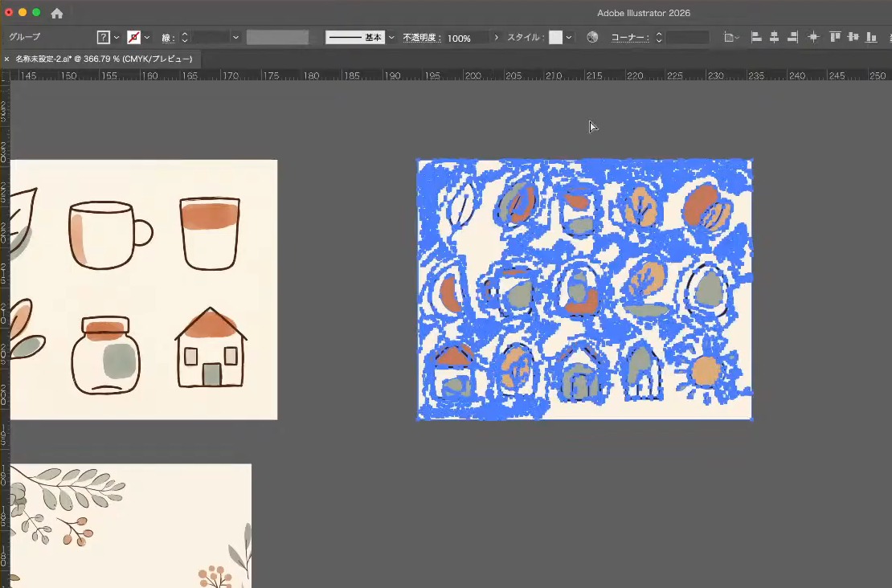
Task: Focus the stroke weight input field
Action: coord(211,38)
